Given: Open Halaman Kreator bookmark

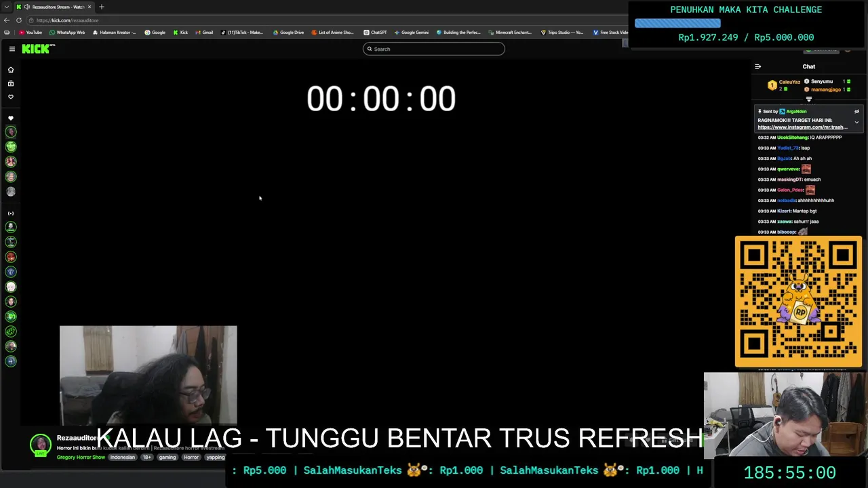Looking at the screenshot, I should (113, 33).
